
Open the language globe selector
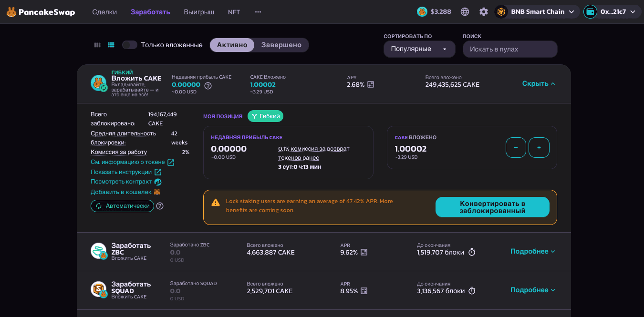tap(465, 12)
